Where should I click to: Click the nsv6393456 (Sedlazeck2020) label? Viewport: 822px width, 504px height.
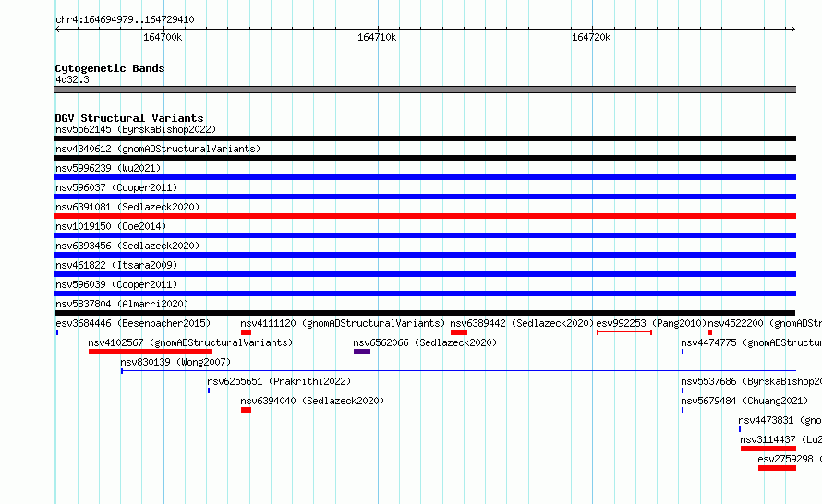(x=127, y=246)
